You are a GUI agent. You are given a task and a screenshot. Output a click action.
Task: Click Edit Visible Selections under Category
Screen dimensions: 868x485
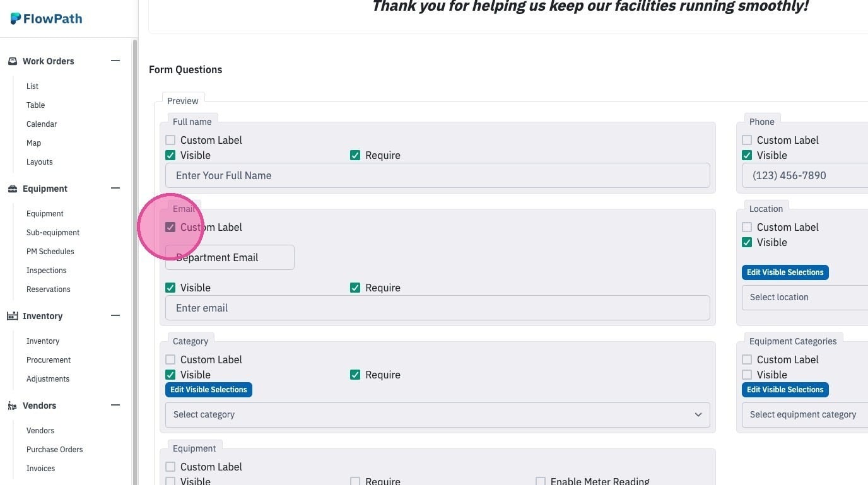click(209, 390)
